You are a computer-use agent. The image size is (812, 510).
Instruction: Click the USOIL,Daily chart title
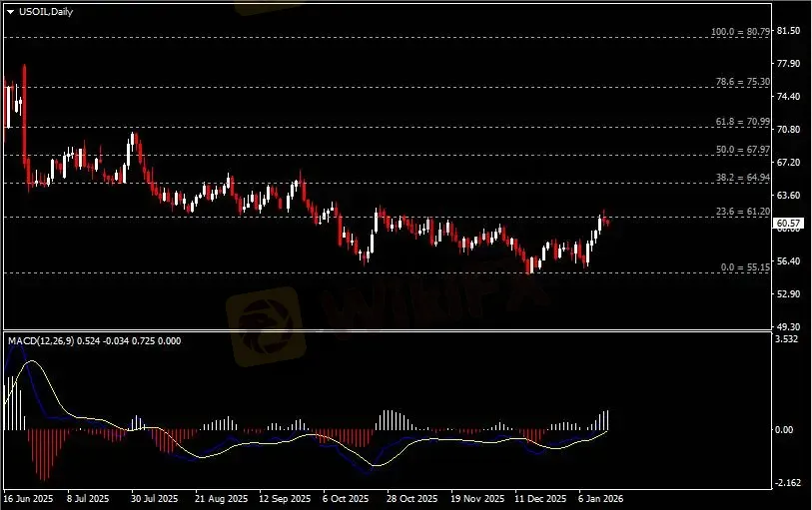[x=46, y=11]
